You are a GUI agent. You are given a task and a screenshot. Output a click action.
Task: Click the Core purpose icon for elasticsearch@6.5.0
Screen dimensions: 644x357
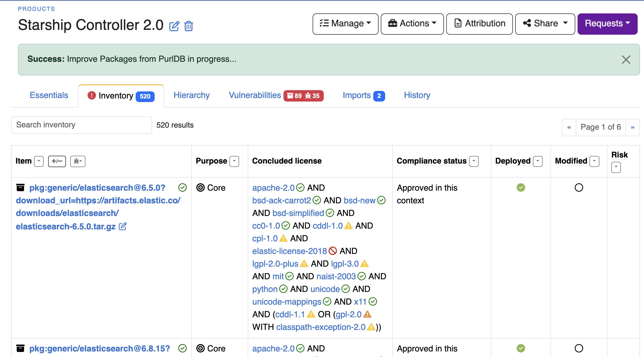(201, 188)
